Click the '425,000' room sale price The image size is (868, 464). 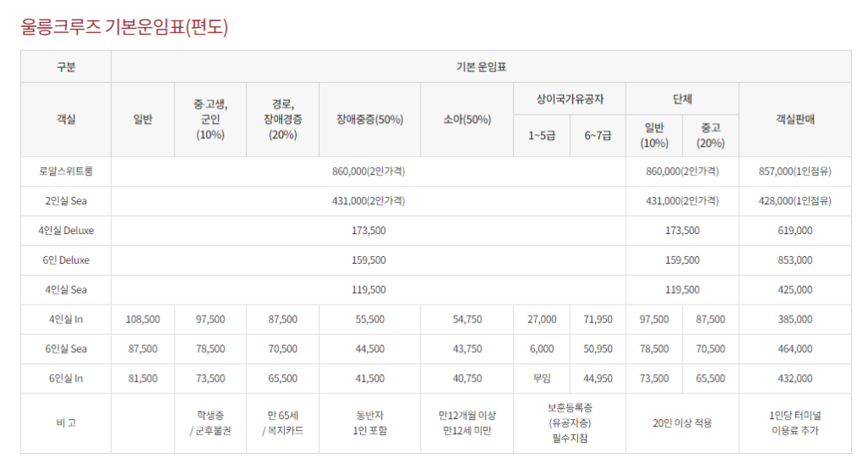click(795, 290)
